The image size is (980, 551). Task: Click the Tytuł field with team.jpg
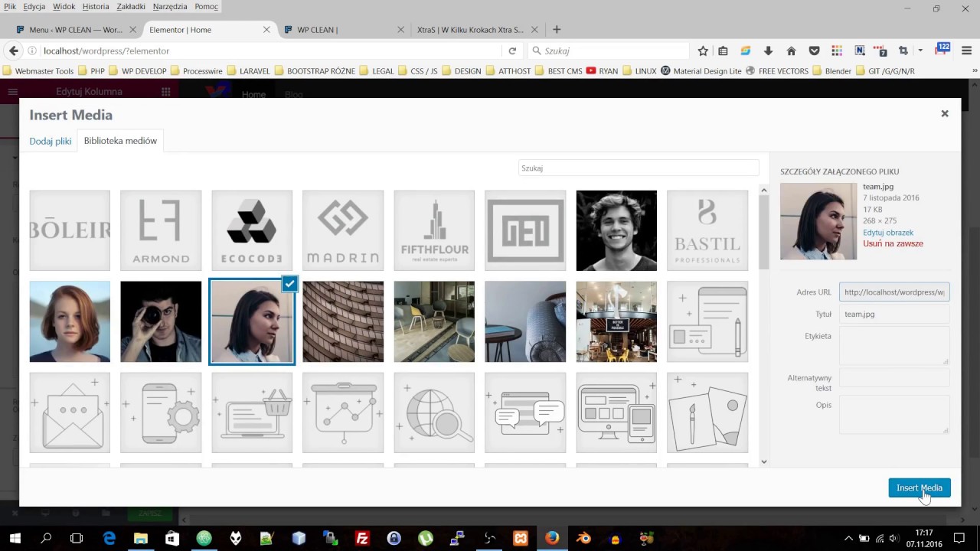pos(894,314)
